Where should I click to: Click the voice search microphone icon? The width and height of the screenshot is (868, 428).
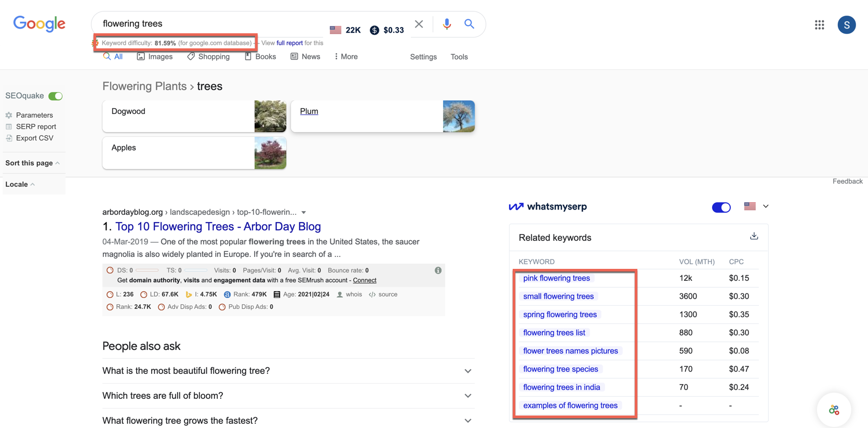tap(446, 24)
